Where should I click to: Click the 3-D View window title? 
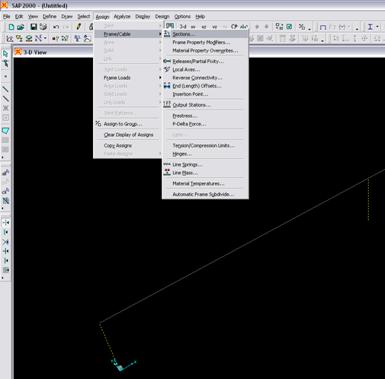35,52
